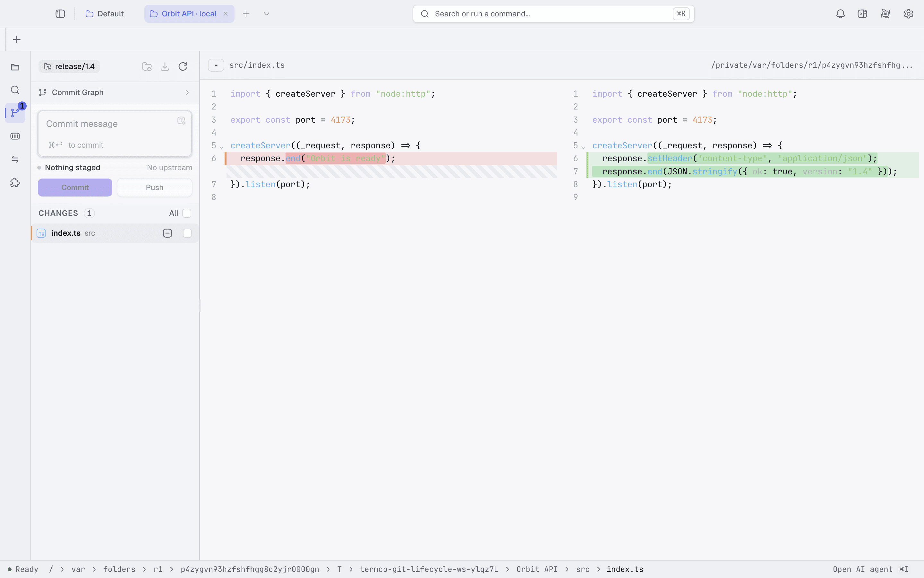Open the notifications bell
924x578 pixels.
click(840, 14)
